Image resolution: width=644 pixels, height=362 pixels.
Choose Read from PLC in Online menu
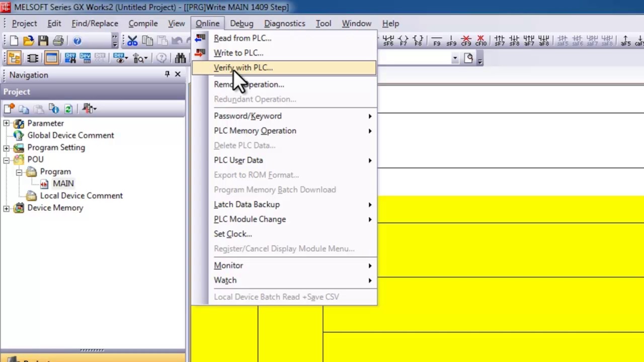click(x=284, y=38)
